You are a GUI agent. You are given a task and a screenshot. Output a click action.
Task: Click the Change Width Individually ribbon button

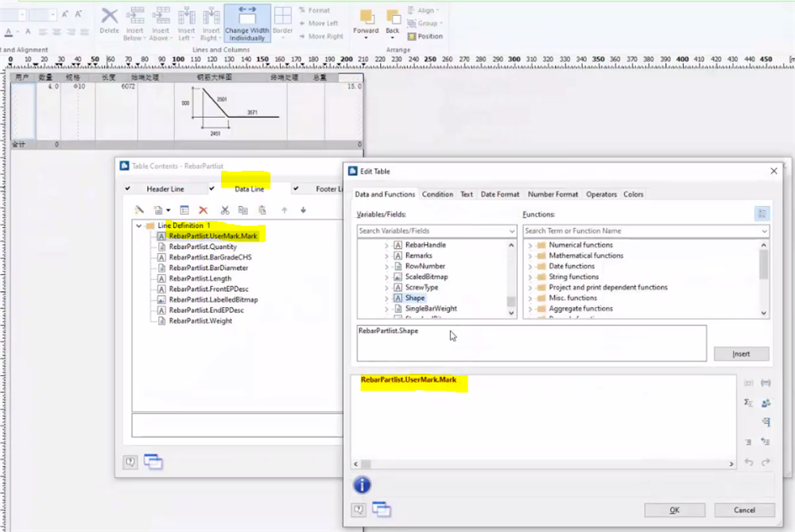(x=246, y=24)
